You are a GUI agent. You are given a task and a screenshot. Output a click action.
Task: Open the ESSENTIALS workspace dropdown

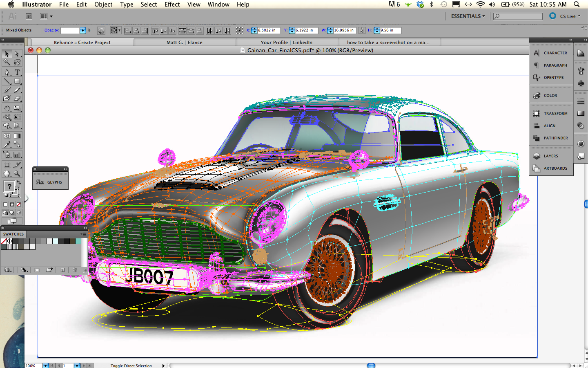pos(468,16)
